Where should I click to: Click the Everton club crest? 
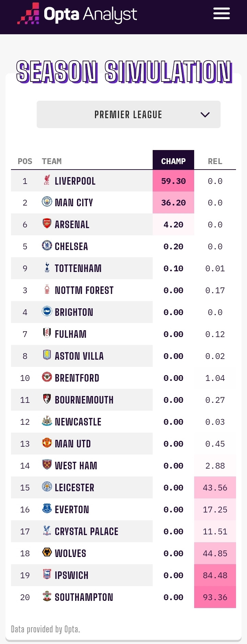(47, 509)
